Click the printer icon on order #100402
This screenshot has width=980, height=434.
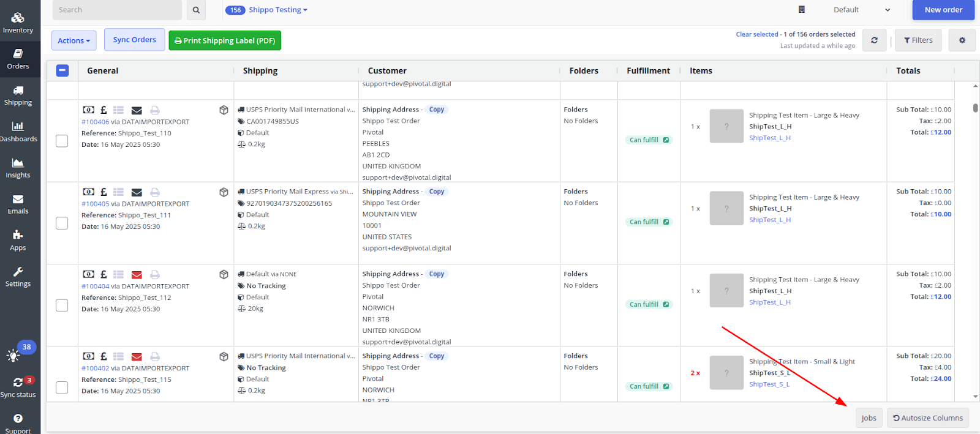(155, 357)
